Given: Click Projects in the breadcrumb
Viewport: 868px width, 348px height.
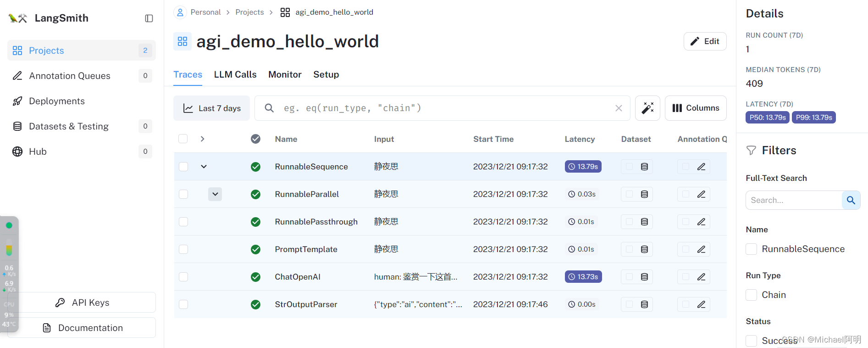Looking at the screenshot, I should coord(249,12).
